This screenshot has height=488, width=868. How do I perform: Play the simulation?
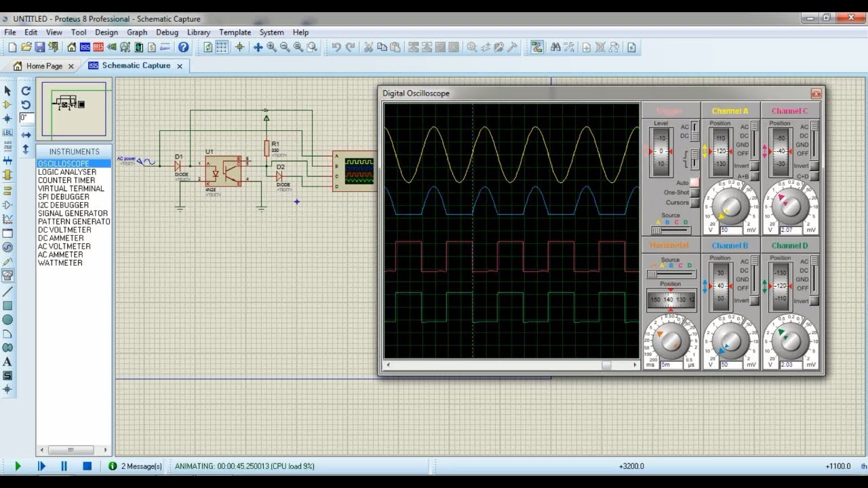point(18,466)
